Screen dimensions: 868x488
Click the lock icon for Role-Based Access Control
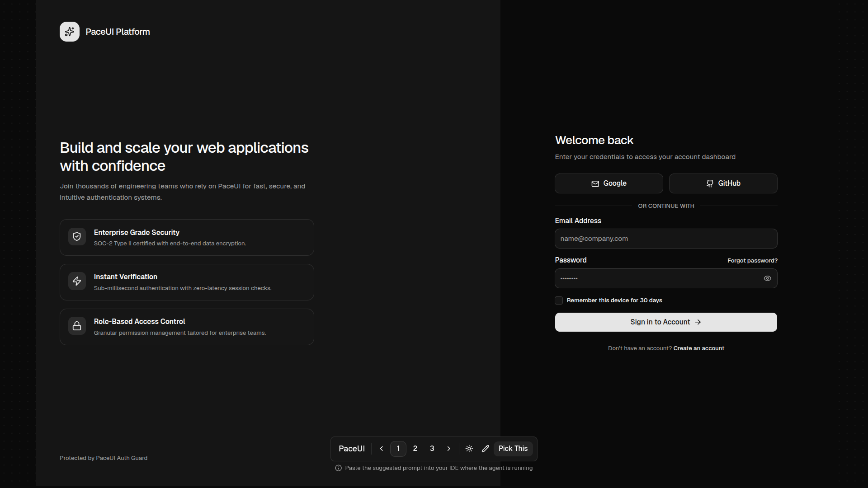point(77,326)
